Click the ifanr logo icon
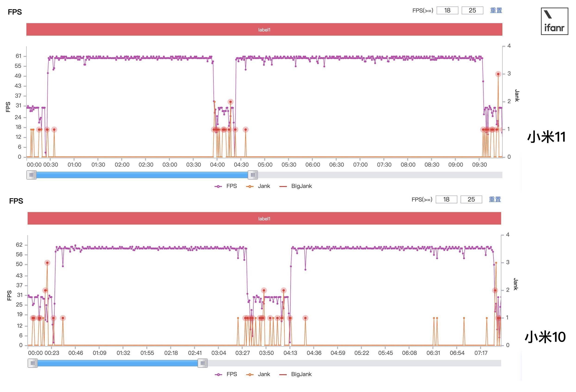576x392 pixels. (554, 21)
